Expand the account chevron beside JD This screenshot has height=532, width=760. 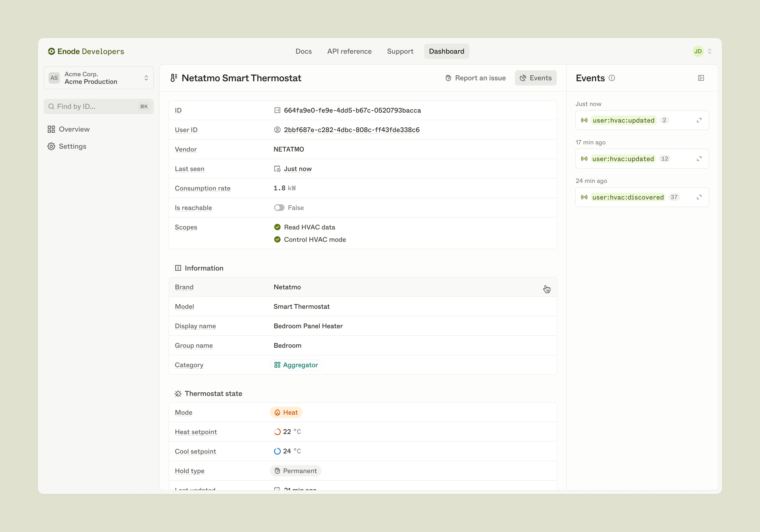coord(709,51)
